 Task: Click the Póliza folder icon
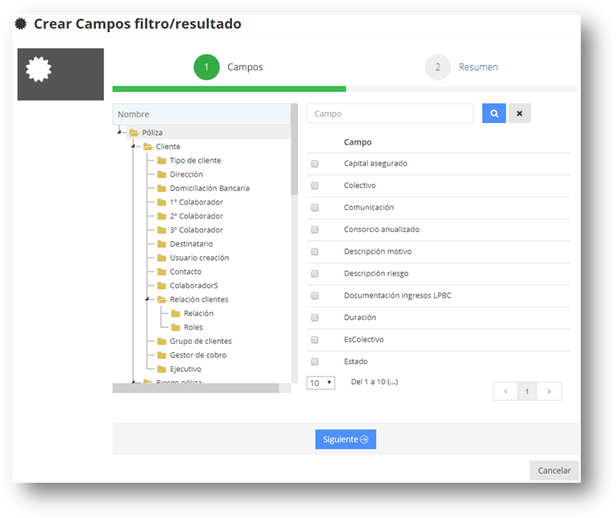[x=134, y=133]
